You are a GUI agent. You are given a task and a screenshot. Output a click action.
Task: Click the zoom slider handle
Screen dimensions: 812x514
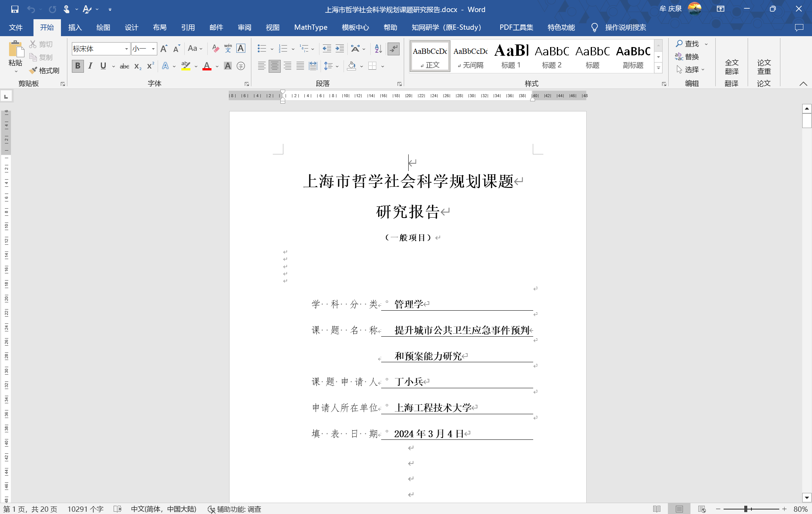(745, 509)
